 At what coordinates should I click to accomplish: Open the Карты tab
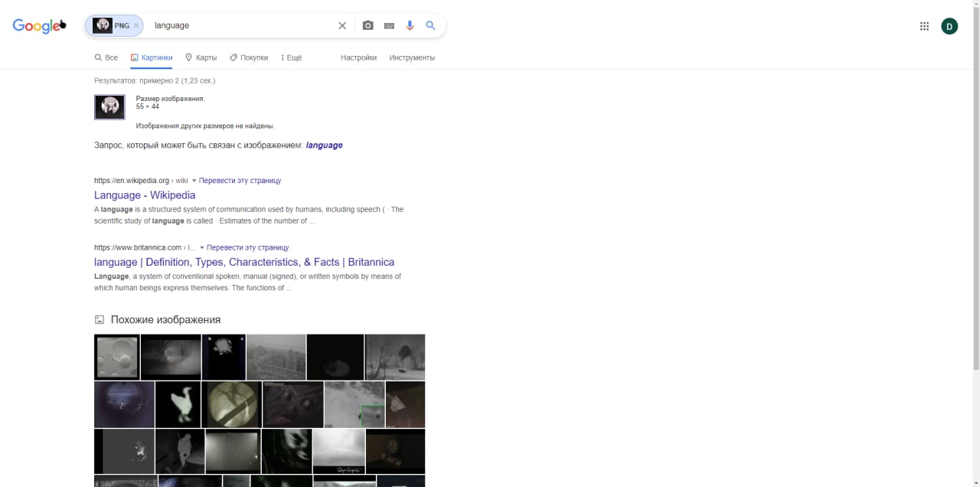tap(201, 57)
